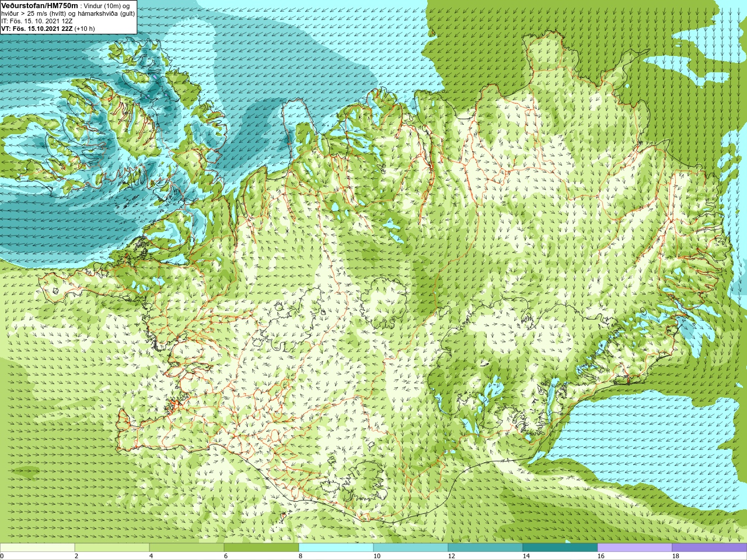Screen dimensions: 747x560
Task: Click the legend scale label "0"
Action: pos(2,556)
